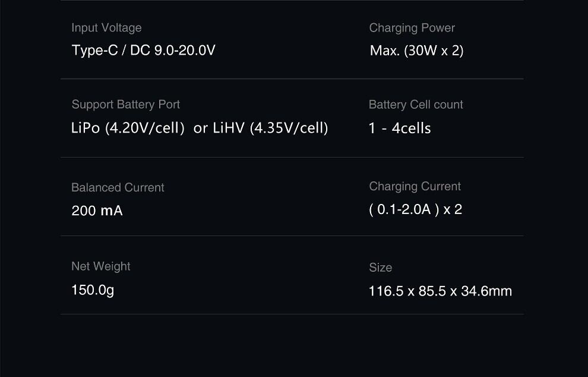Viewport: 588px width, 377px height.
Task: Select the Max. (30W x 2) value
Action: (x=416, y=51)
